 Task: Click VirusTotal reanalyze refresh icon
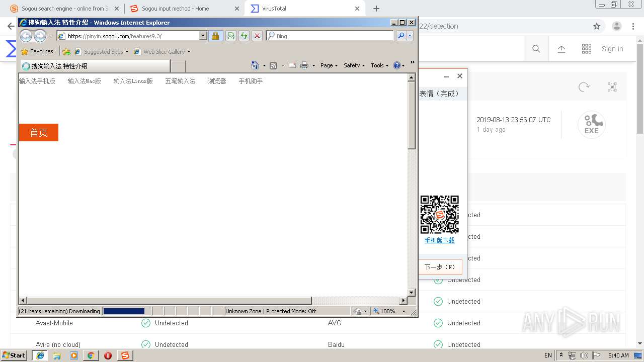pos(584,87)
